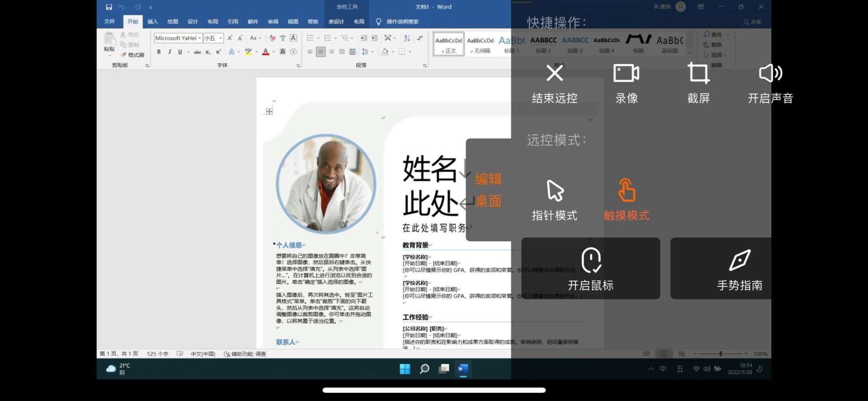Expand the 字体 font dialog launcher
868x401 pixels.
click(298, 66)
